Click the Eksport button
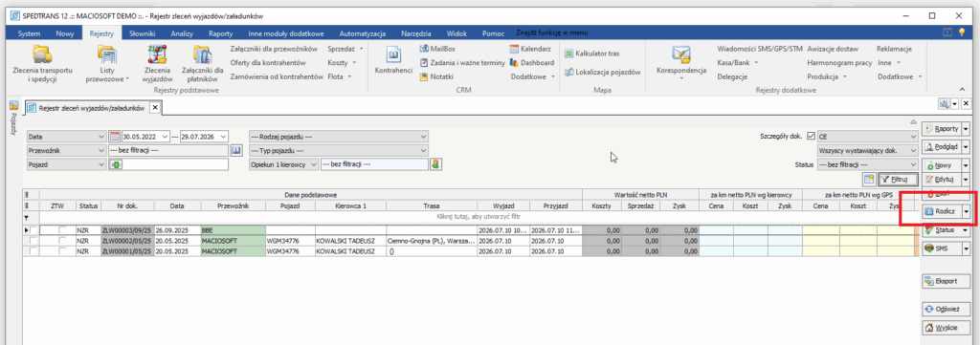This screenshot has width=980, height=345. 946,281
